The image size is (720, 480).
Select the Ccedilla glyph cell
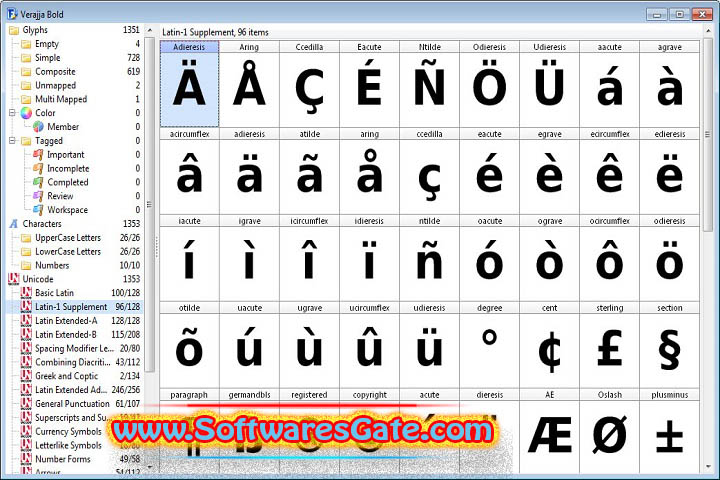[309, 84]
